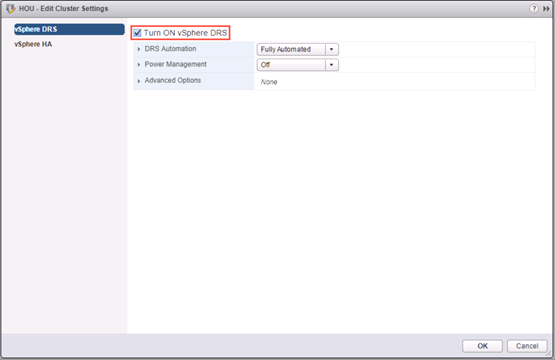Click the Power Management row label

(176, 64)
